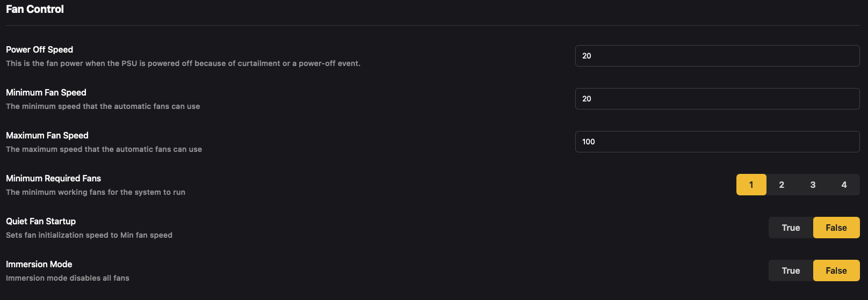This screenshot has width=868, height=300.
Task: Click the Fan Control section heading
Action: (35, 9)
